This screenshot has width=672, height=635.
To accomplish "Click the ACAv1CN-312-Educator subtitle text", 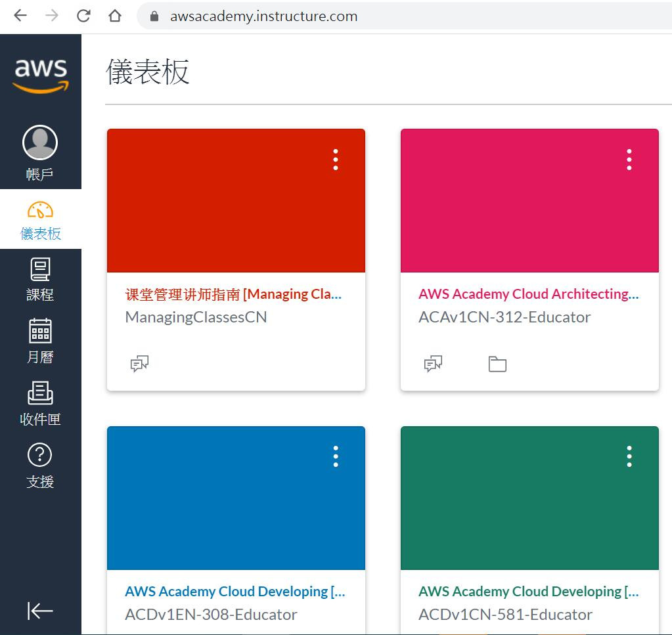I will coord(504,317).
